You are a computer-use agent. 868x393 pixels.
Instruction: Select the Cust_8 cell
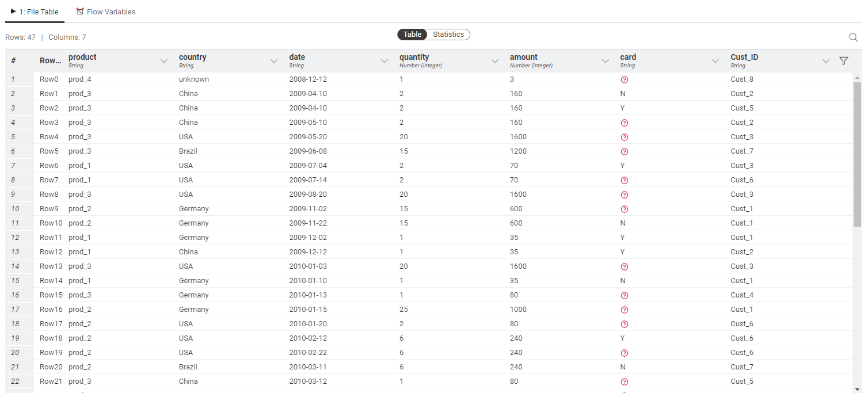coord(742,79)
